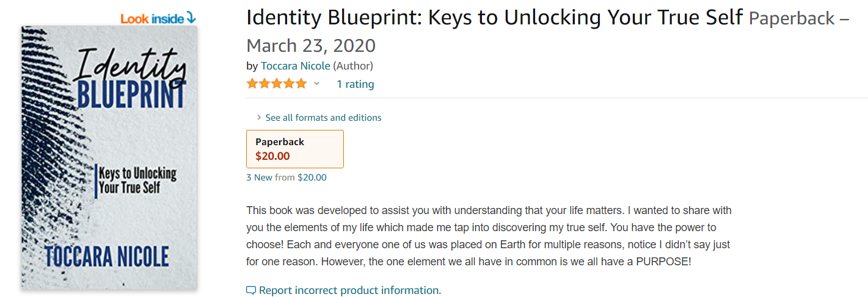Click the book description paragraph

click(489, 236)
